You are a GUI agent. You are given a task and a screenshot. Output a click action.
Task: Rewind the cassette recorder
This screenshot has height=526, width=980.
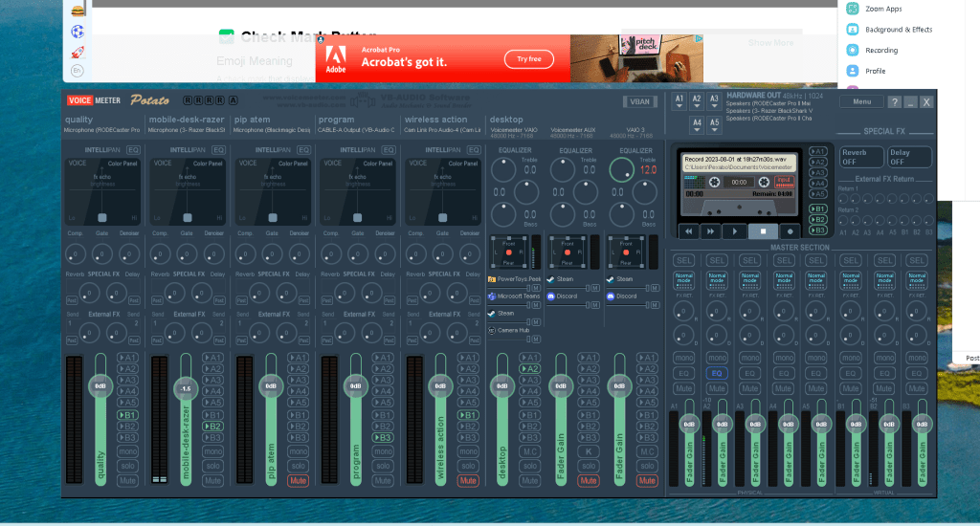(689, 231)
